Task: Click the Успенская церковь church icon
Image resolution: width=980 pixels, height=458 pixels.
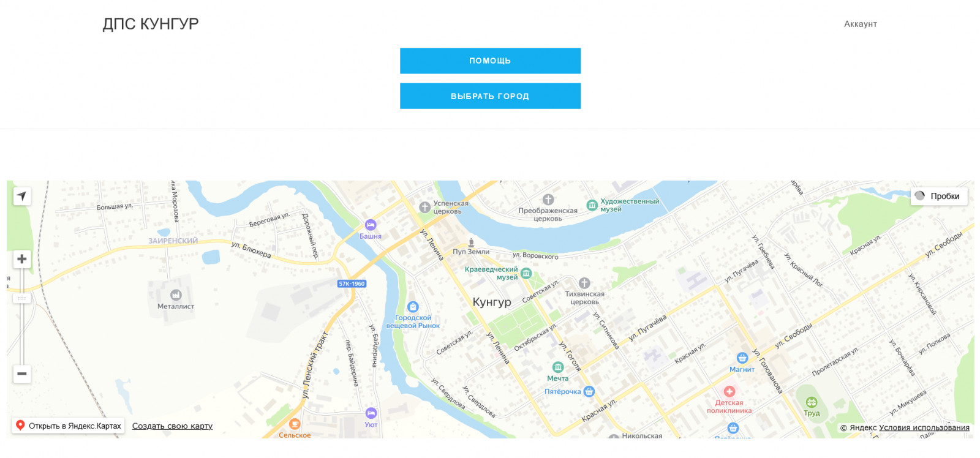Action: [424, 208]
